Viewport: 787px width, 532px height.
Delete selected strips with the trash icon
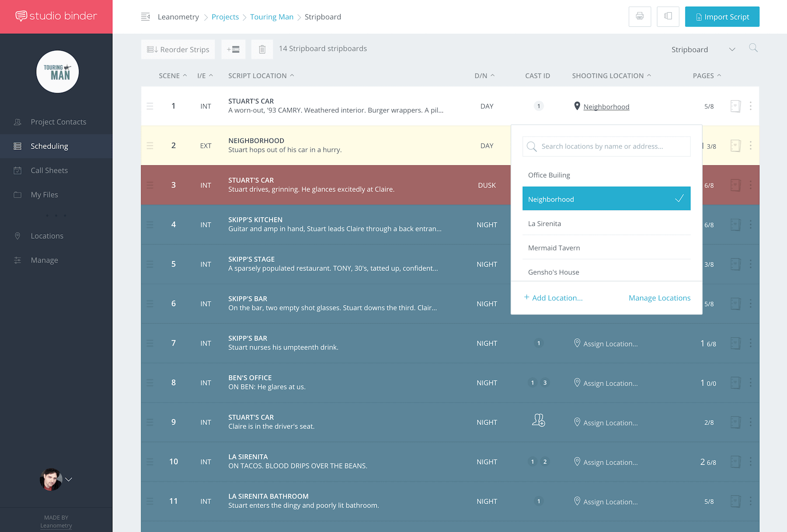click(x=262, y=49)
